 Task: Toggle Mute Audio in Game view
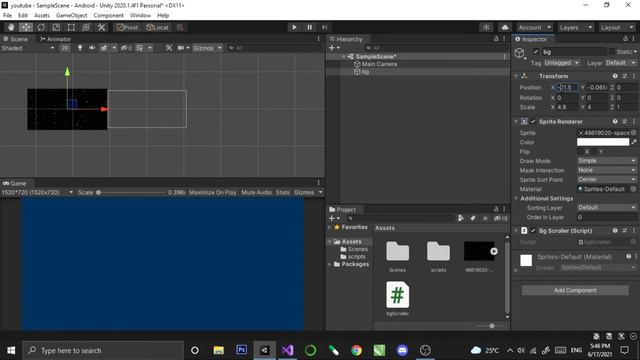[x=257, y=192]
